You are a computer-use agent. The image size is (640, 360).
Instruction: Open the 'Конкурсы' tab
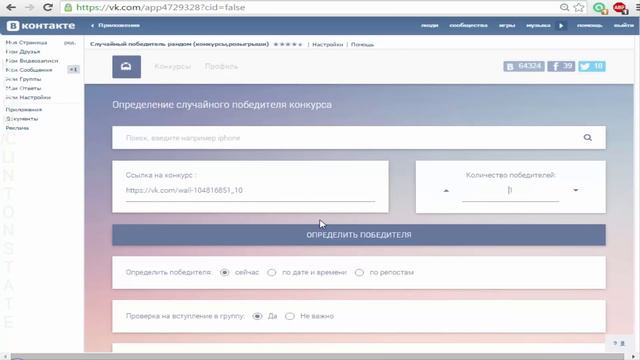click(x=172, y=67)
